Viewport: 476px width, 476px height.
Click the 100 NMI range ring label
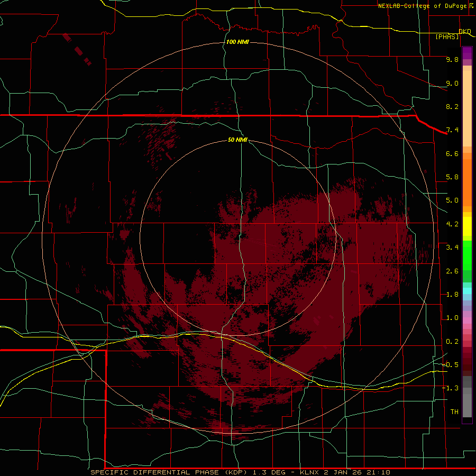click(237, 42)
